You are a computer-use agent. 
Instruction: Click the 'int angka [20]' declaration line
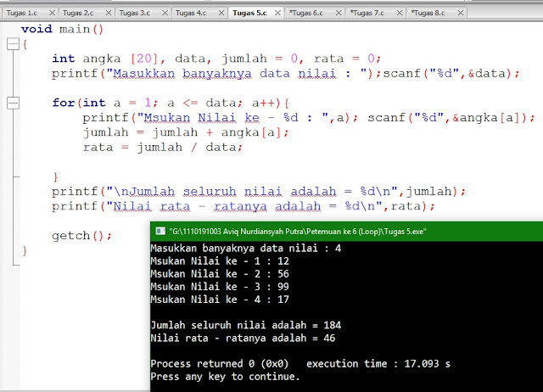point(216,59)
